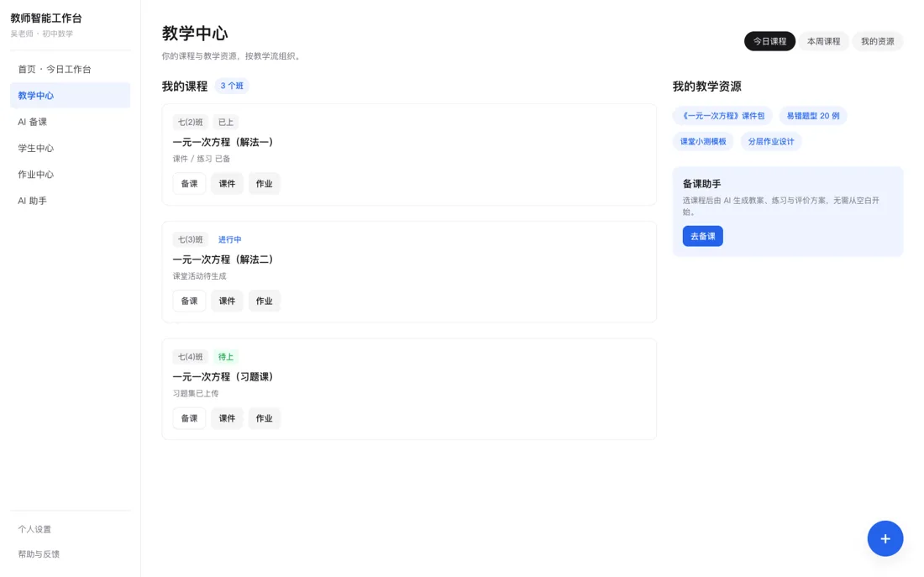This screenshot has width=924, height=577.
Task: Click 备课 for 七(2)班 course
Action: (x=189, y=184)
